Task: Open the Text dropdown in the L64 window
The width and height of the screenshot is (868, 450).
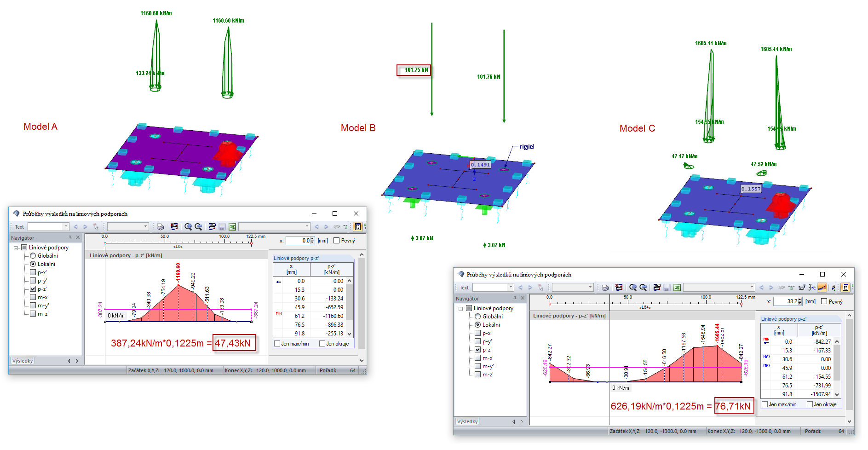Action: pyautogui.click(x=511, y=288)
